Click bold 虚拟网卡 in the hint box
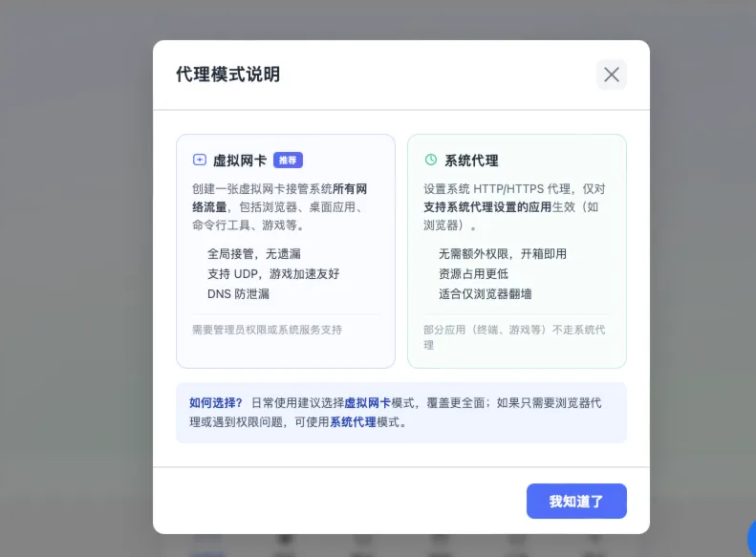 click(x=367, y=403)
